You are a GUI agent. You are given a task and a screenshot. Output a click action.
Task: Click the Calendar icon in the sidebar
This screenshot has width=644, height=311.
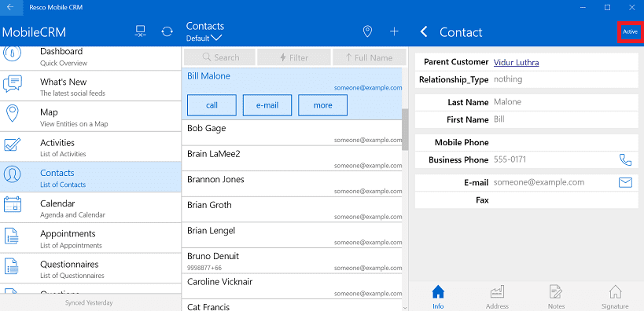click(x=13, y=205)
